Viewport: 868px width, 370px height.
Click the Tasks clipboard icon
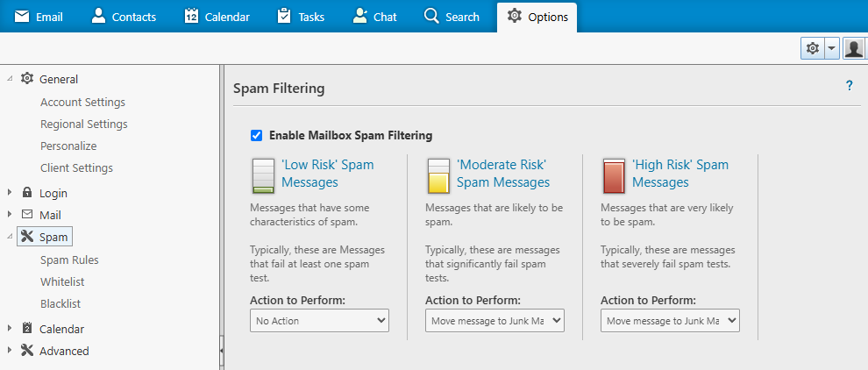pos(284,16)
